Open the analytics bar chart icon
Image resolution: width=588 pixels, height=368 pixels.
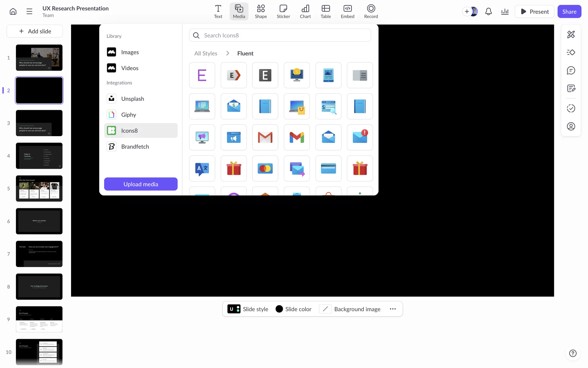click(505, 12)
